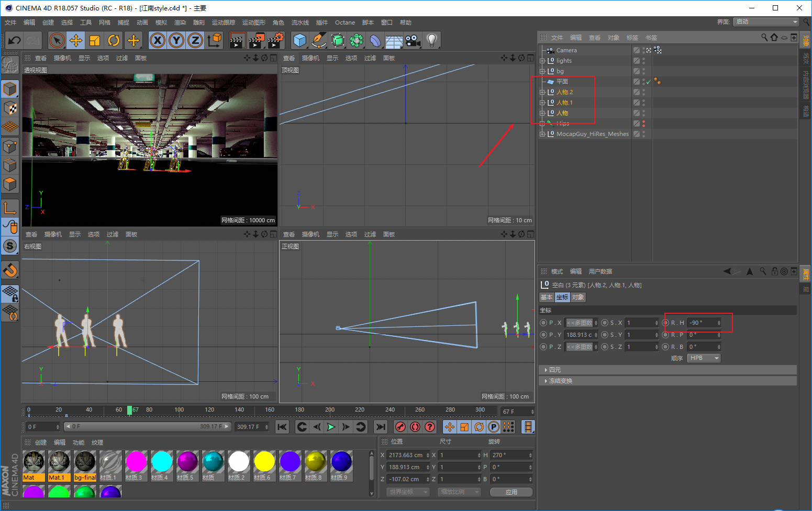812x511 pixels.
Task: Add a subdivision surface generator
Action: [338, 40]
